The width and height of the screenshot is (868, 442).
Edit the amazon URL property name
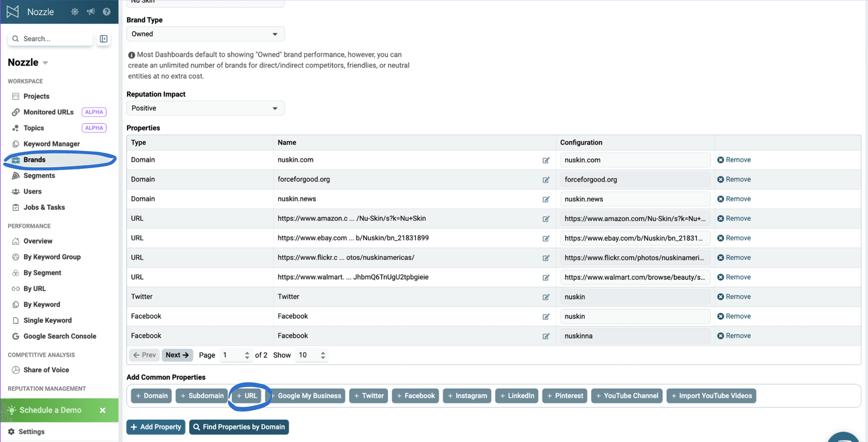pyautogui.click(x=546, y=219)
